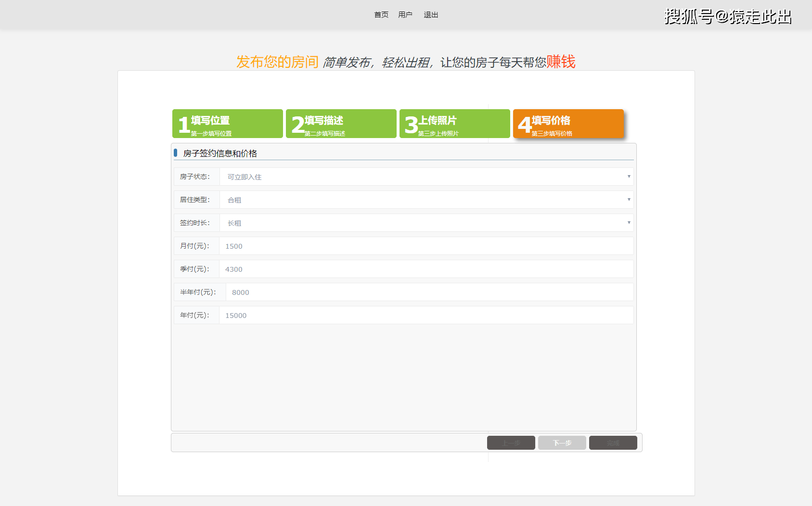Open the 房子状态 dropdown
Image resolution: width=812 pixels, height=506 pixels.
click(x=426, y=177)
